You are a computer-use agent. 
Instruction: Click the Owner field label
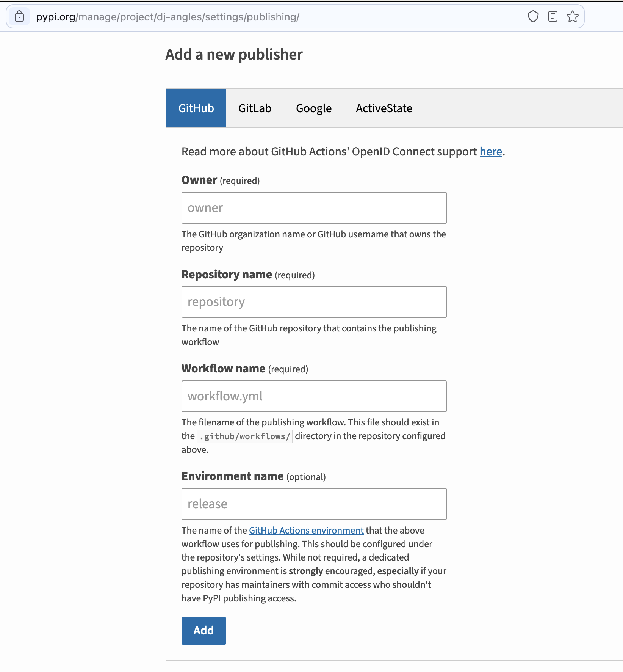pyautogui.click(x=199, y=180)
